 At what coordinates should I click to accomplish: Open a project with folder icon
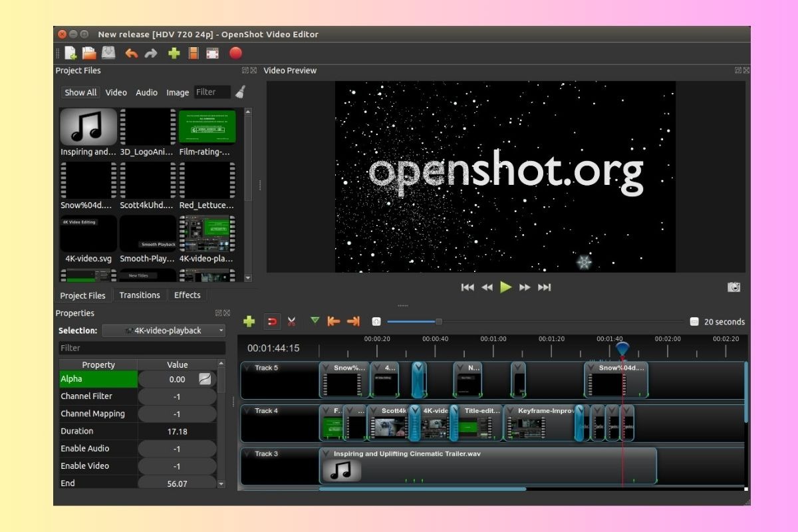pos(89,53)
